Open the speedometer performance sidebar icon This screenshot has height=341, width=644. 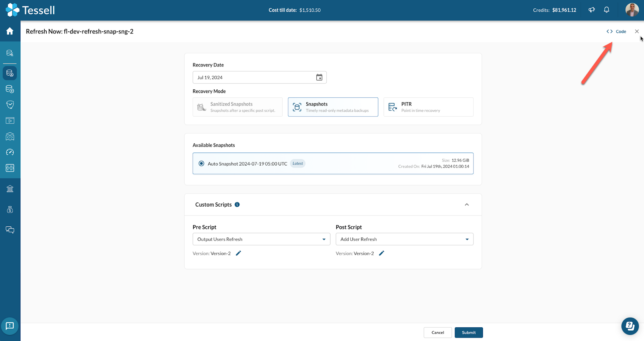pos(10,152)
